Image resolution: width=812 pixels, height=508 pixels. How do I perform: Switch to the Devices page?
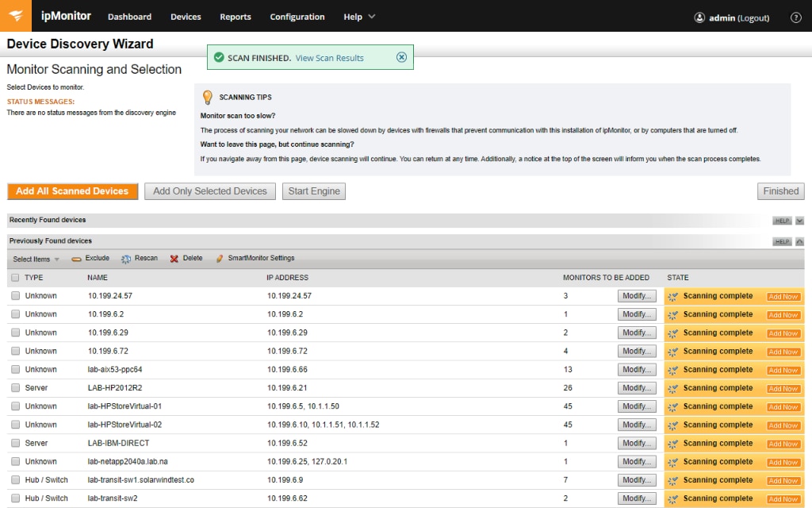186,16
